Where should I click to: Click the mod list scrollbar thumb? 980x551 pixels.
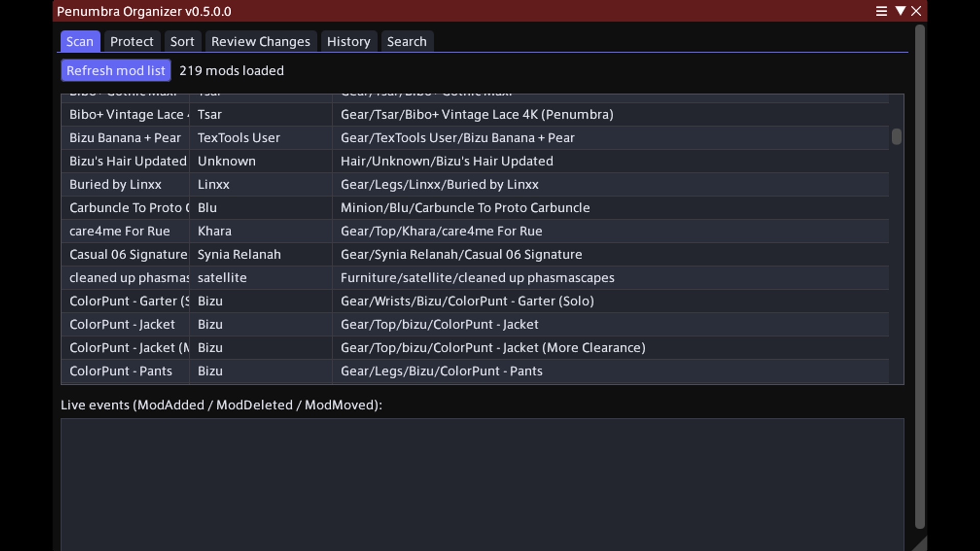(896, 137)
